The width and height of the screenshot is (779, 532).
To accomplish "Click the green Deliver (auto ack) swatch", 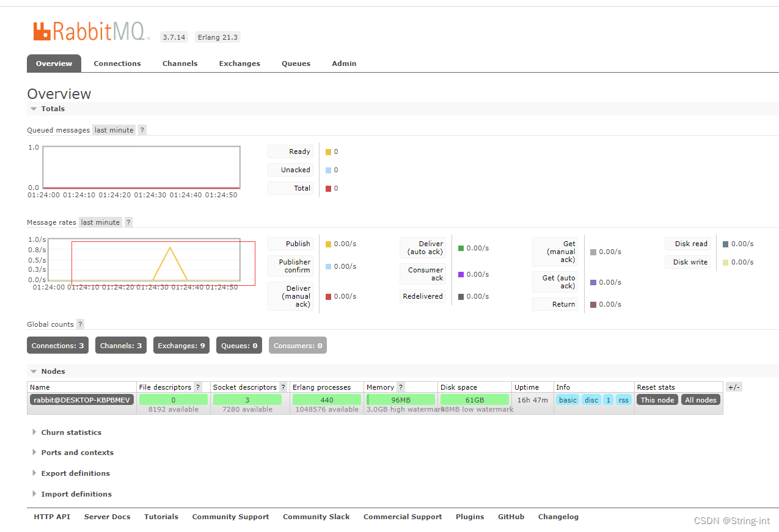I will pos(461,249).
